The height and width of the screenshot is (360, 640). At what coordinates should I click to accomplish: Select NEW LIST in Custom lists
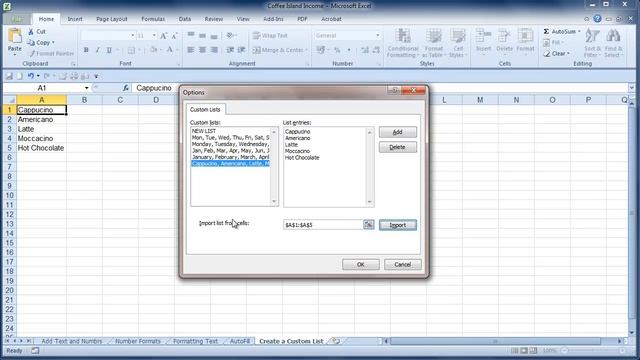[230, 131]
